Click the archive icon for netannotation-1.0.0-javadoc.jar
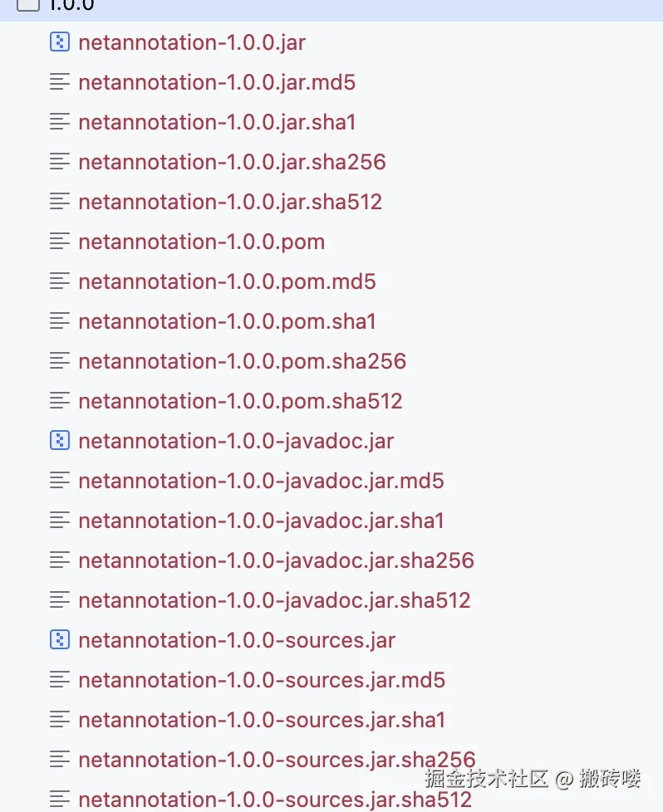Image resolution: width=663 pixels, height=812 pixels. (59, 441)
